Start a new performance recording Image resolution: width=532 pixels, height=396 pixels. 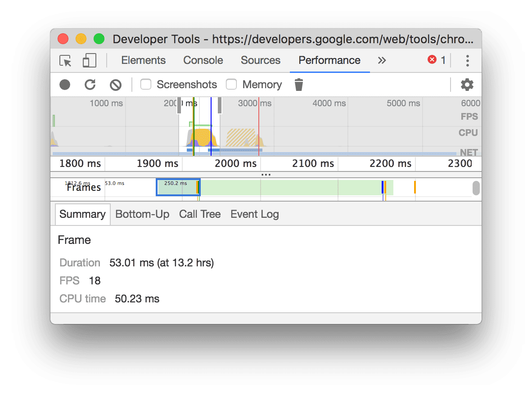[64, 85]
